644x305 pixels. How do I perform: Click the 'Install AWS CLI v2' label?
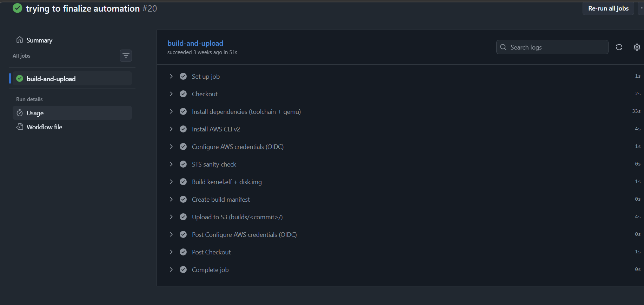click(216, 129)
